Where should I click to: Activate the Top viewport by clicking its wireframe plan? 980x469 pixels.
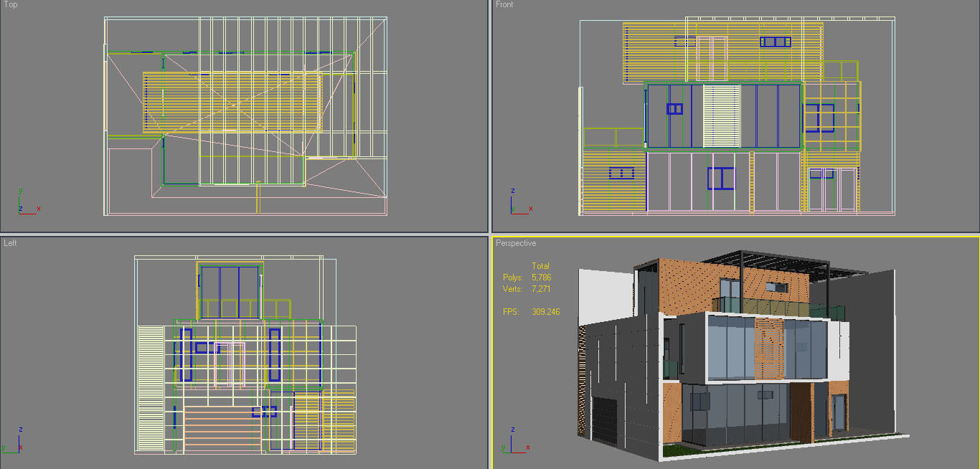pos(246,116)
